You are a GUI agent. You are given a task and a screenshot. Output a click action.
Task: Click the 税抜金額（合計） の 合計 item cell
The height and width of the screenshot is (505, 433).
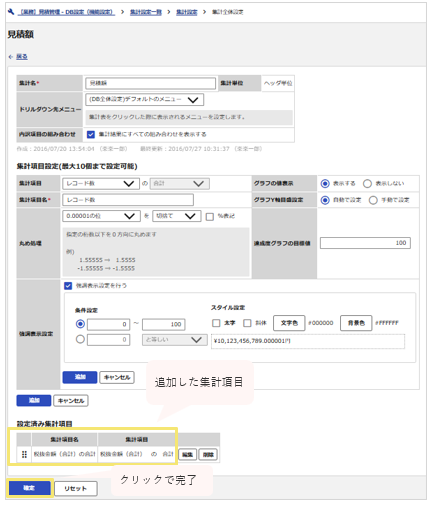click(136, 454)
